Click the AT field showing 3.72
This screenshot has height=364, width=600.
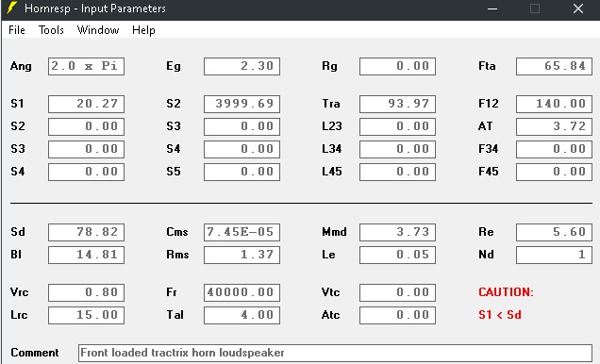[554, 126]
